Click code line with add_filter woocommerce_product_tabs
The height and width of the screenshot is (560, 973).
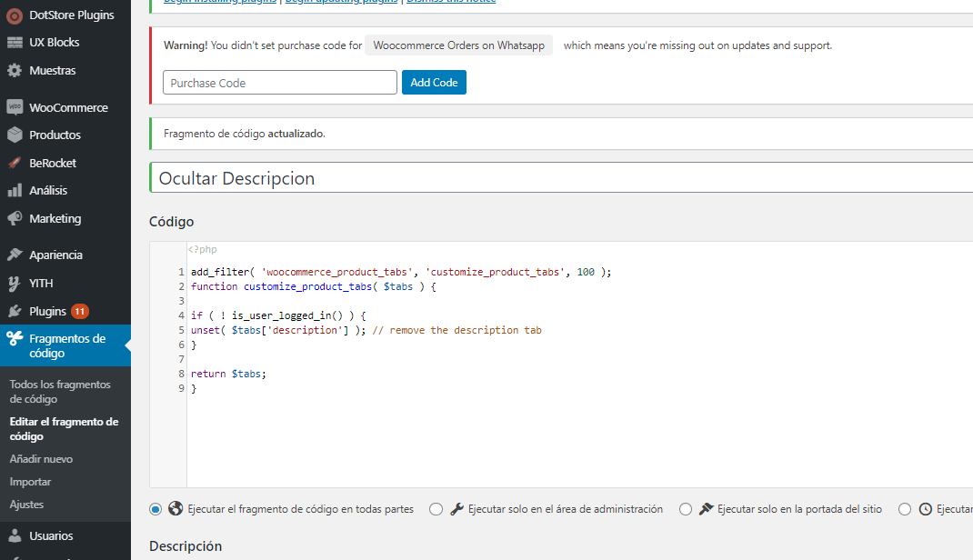401,272
